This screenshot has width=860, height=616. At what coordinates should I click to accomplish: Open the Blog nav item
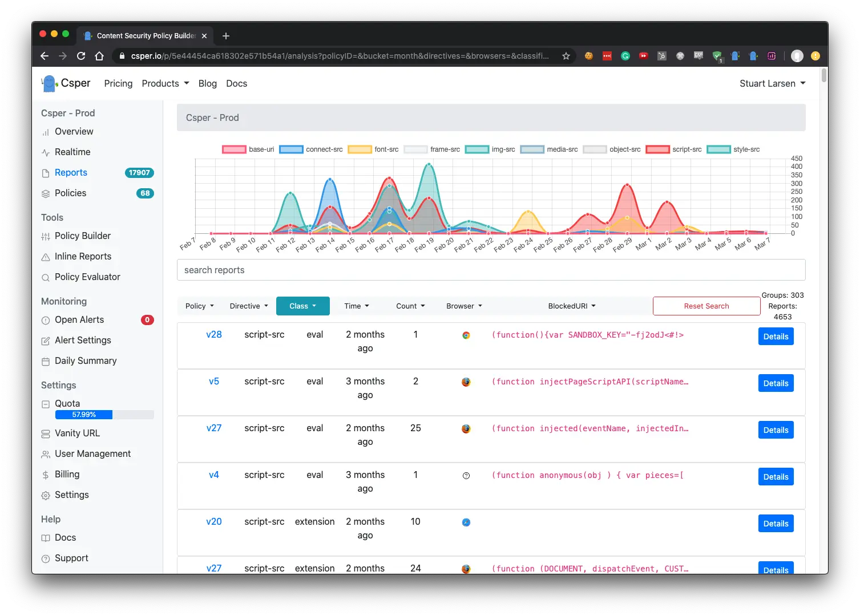[x=208, y=83]
